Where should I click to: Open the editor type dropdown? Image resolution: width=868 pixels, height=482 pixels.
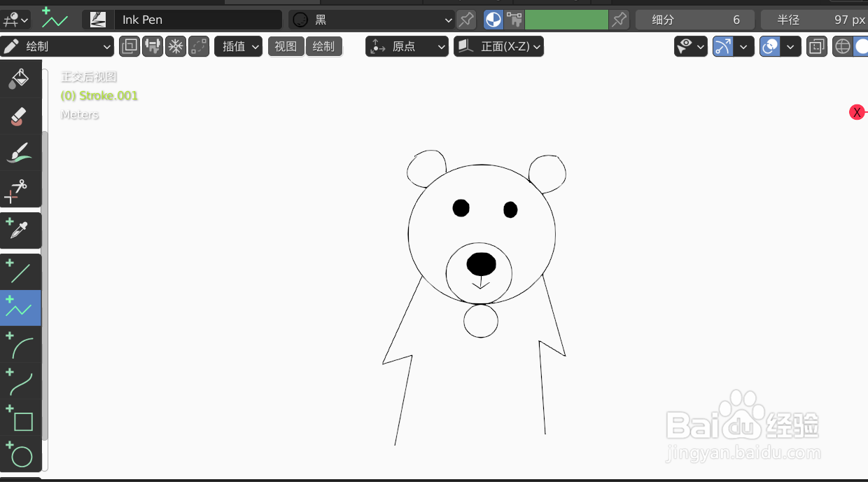(15, 20)
